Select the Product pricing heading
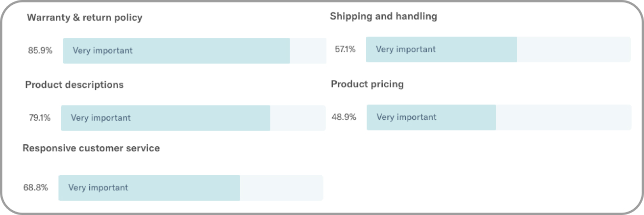The image size is (644, 215). (367, 84)
